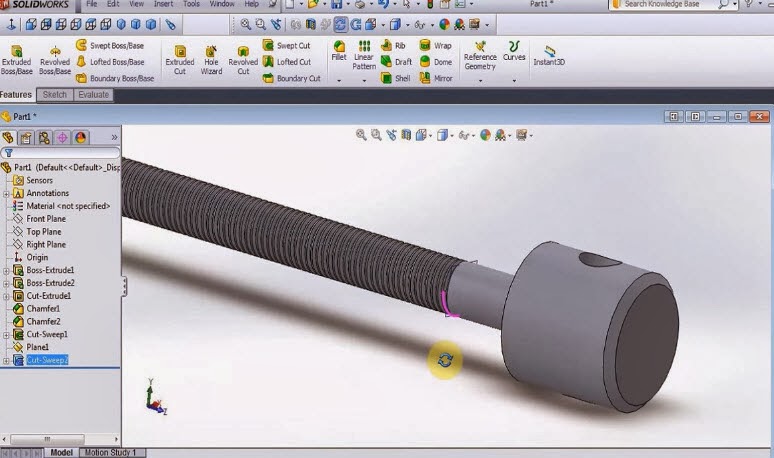
Task: Open the FeatureManager design tree tab
Action: 8,137
